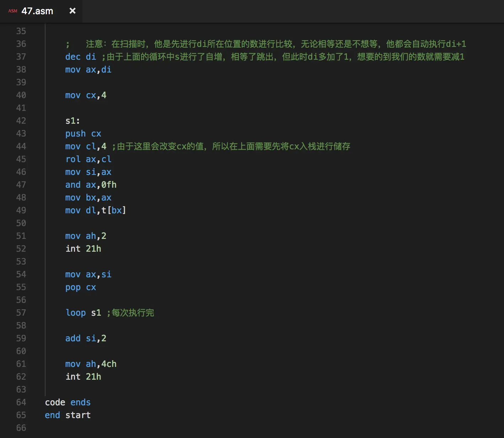Click the 's1:' label definition

pos(73,121)
